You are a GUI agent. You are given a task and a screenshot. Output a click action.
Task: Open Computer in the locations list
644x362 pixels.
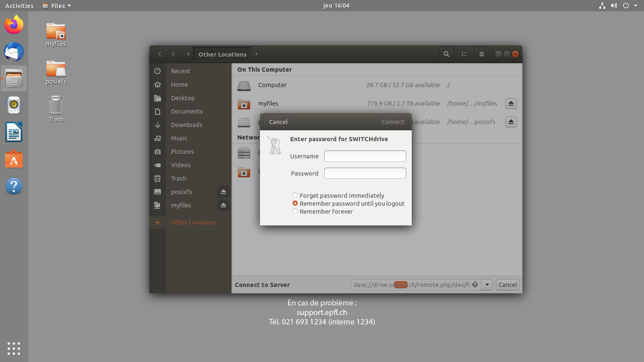pos(377,85)
